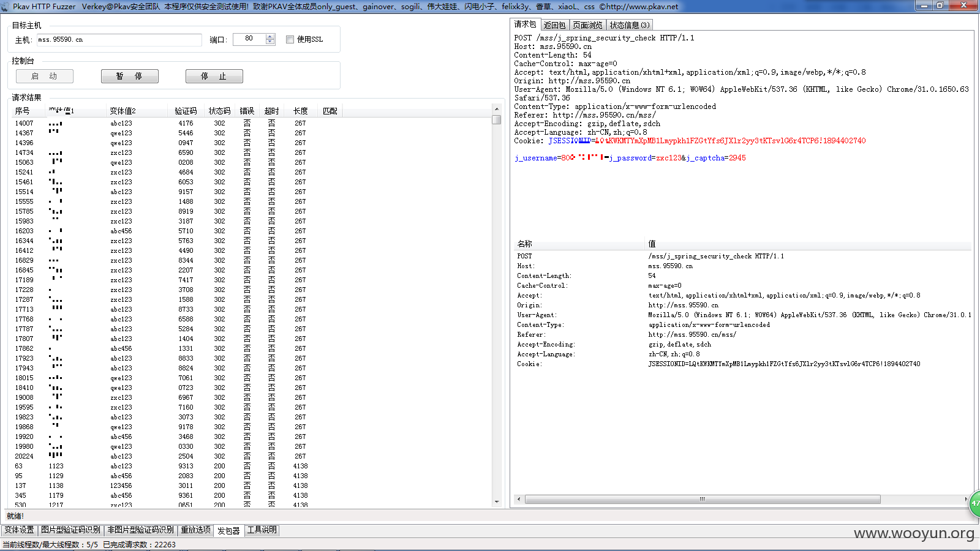Open the 工具说明 bottom tab
Screen dimensions: 980x551
click(x=262, y=530)
